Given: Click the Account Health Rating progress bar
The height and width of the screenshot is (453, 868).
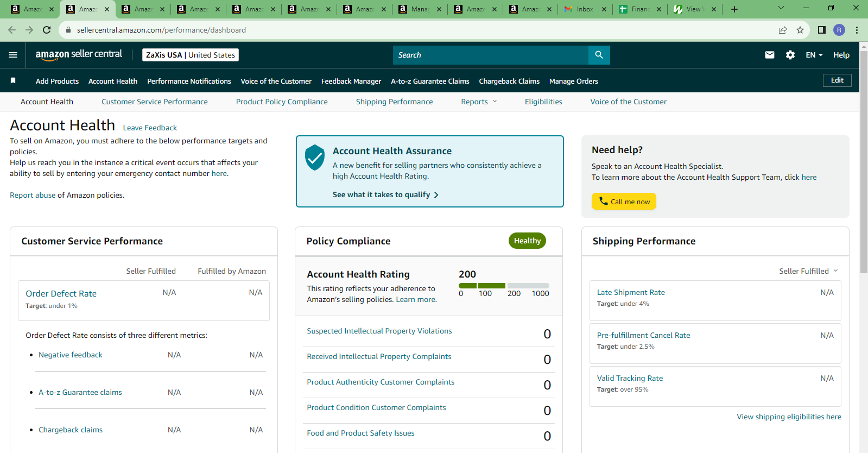Looking at the screenshot, I should point(504,286).
